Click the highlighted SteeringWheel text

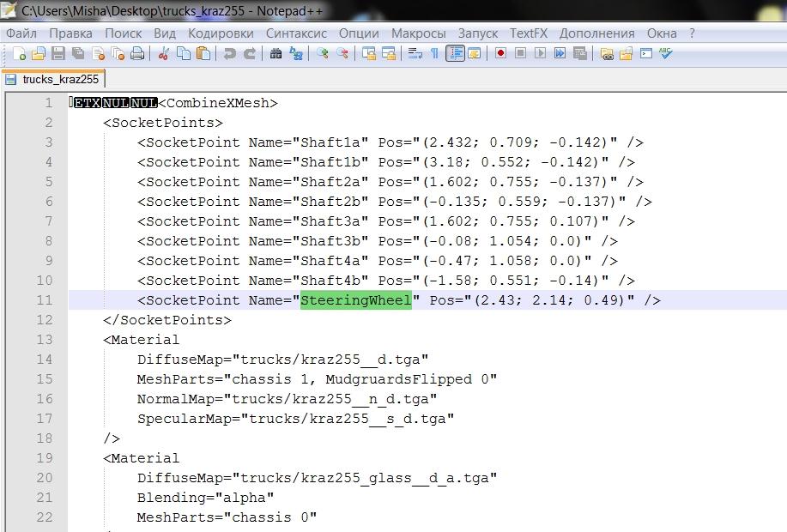point(355,300)
